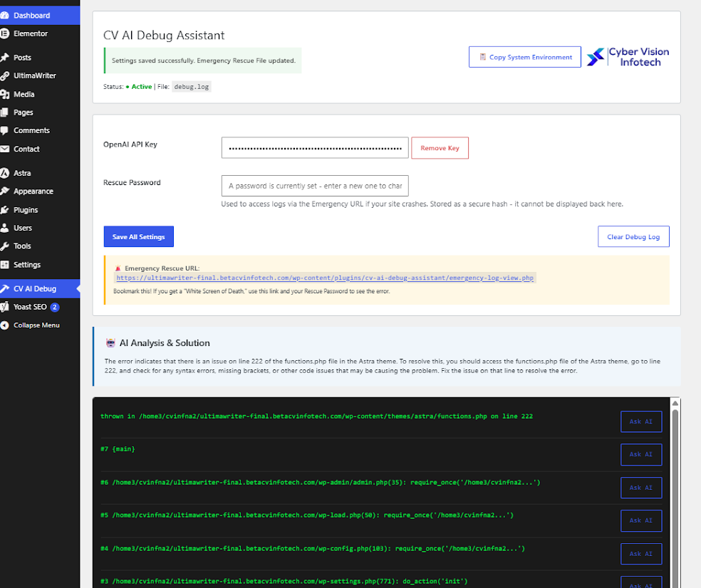Click Collapse Menu in sidebar

coord(40,325)
